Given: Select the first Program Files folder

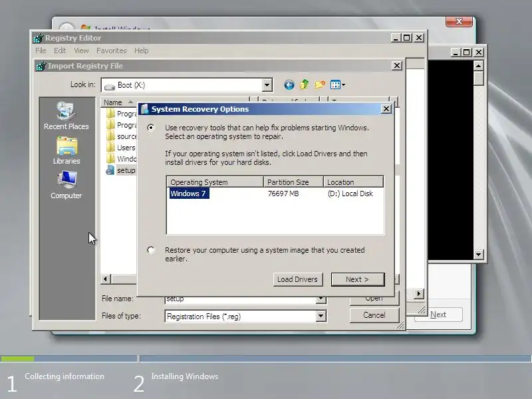Looking at the screenshot, I should pyautogui.click(x=122, y=114).
